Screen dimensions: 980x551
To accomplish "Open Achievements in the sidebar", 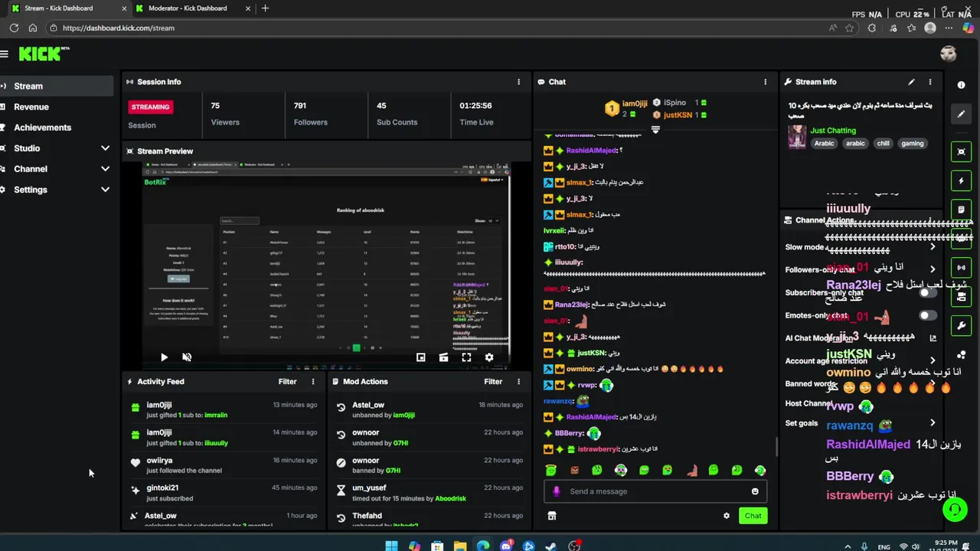I will 42,128.
